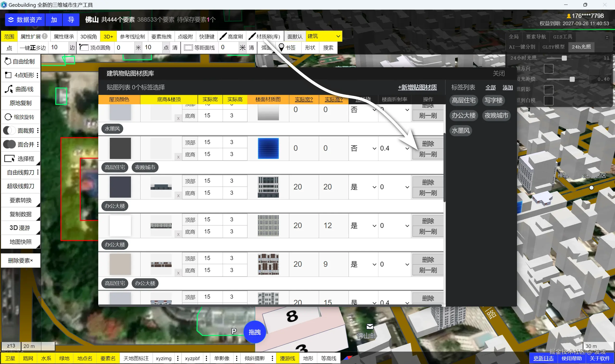Open the 是 dropdown in 20×12 row
This screenshot has width=615, height=364.
(x=363, y=226)
